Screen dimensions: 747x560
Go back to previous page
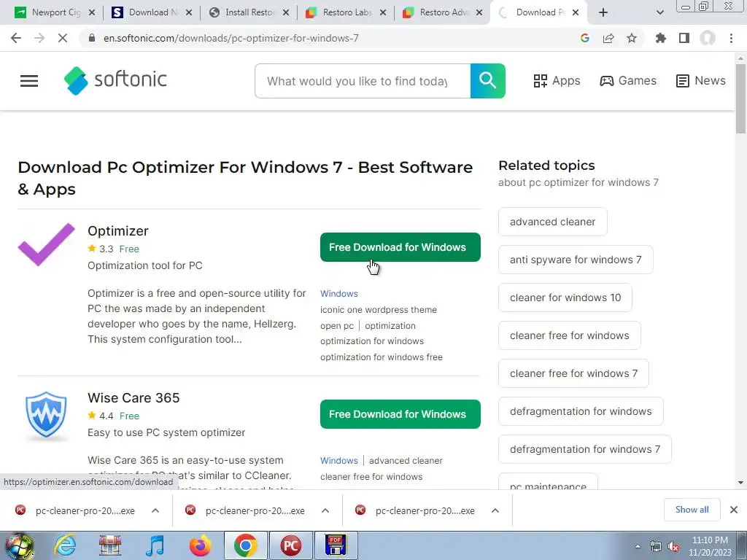[x=16, y=38]
